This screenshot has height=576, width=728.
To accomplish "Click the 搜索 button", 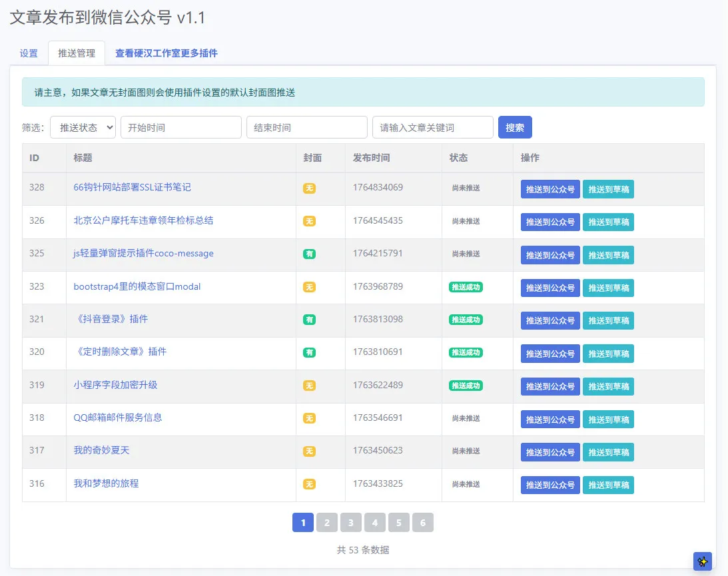I will pyautogui.click(x=515, y=127).
